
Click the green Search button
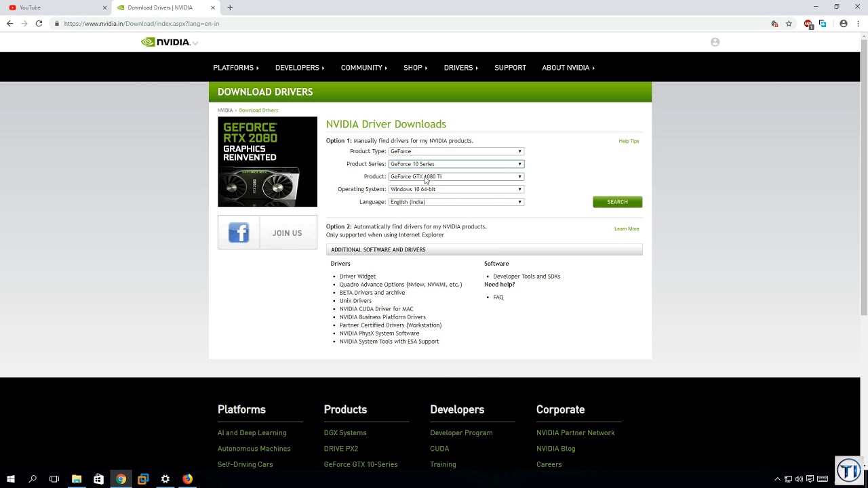pos(617,202)
